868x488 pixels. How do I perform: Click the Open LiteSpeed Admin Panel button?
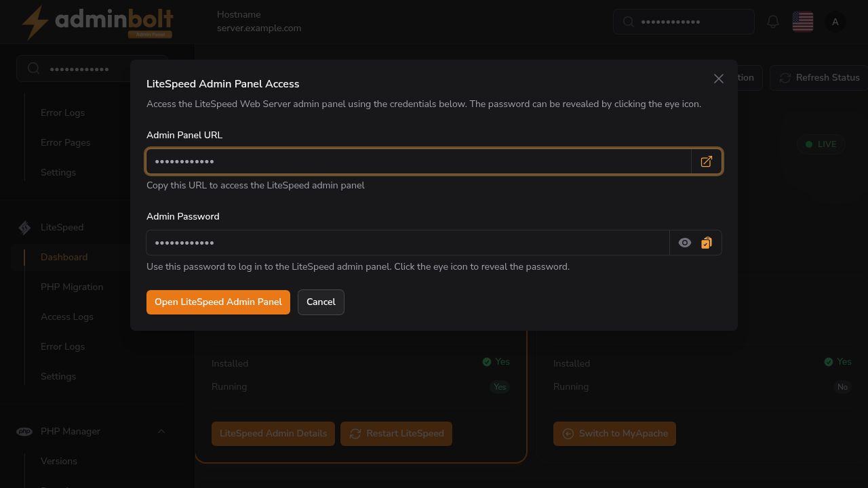[x=218, y=302]
